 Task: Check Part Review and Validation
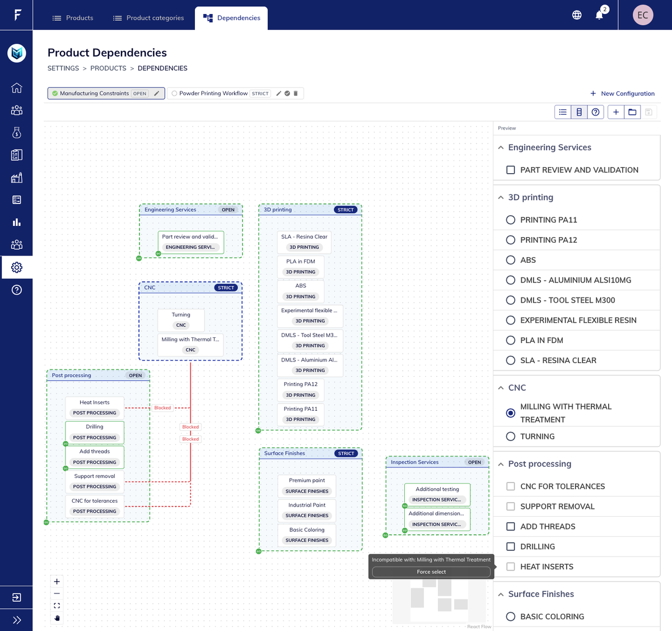(511, 170)
